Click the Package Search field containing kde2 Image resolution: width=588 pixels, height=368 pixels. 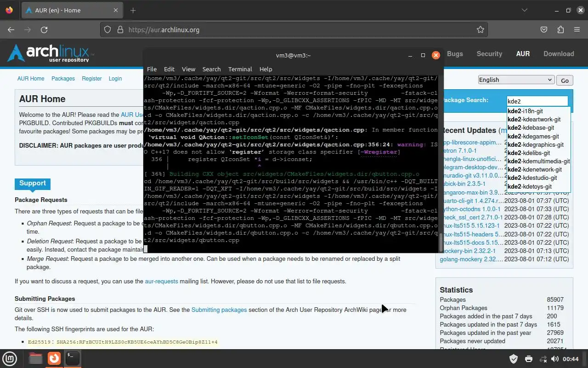click(x=537, y=101)
